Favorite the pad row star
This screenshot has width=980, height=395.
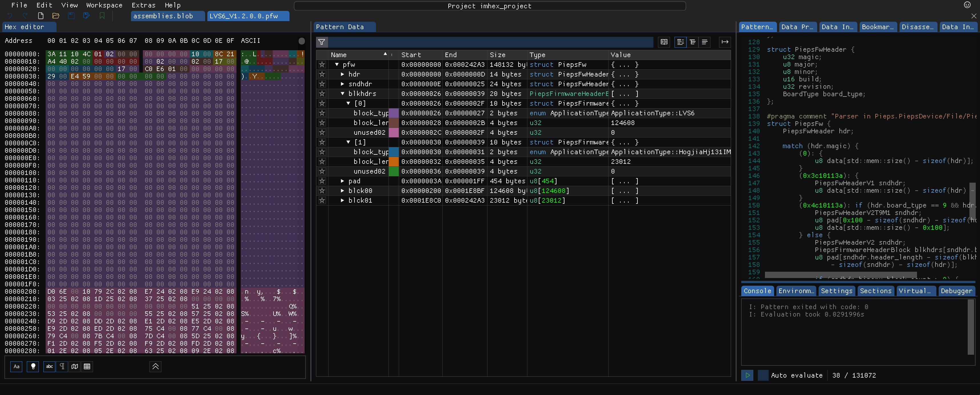pyautogui.click(x=322, y=181)
